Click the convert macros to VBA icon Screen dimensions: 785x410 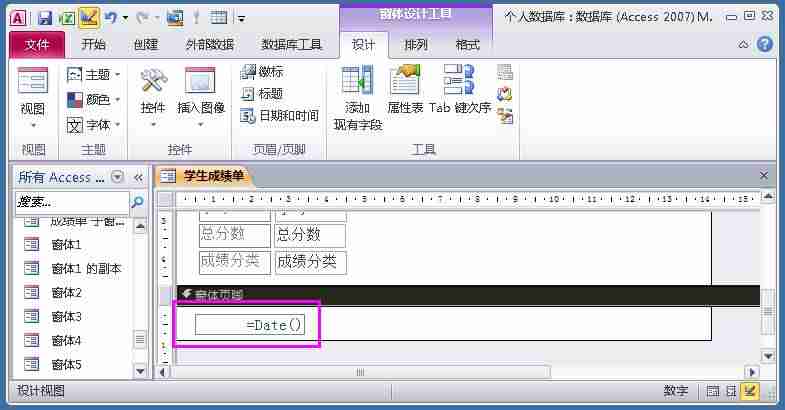pyautogui.click(x=505, y=116)
